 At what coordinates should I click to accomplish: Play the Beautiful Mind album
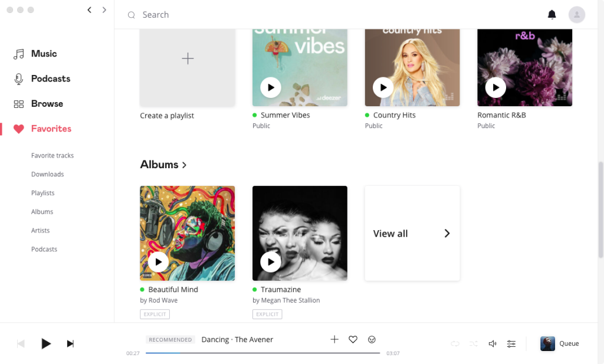point(158,261)
